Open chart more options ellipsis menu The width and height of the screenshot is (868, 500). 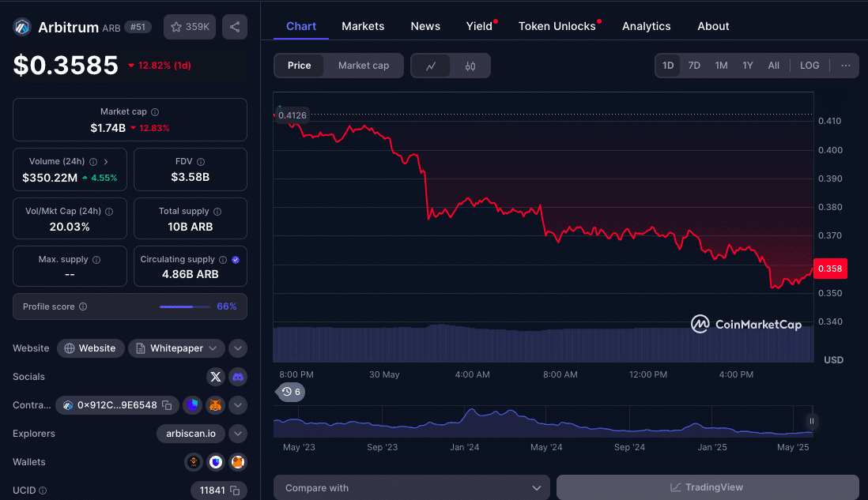pos(845,66)
